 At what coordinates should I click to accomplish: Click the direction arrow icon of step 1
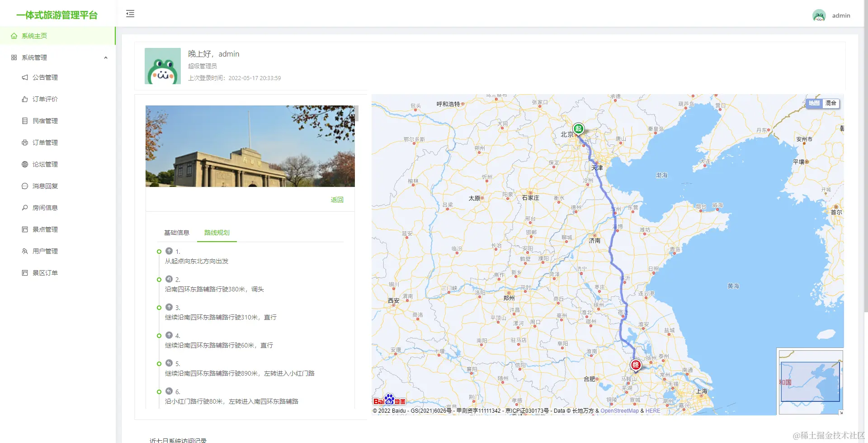point(169,251)
